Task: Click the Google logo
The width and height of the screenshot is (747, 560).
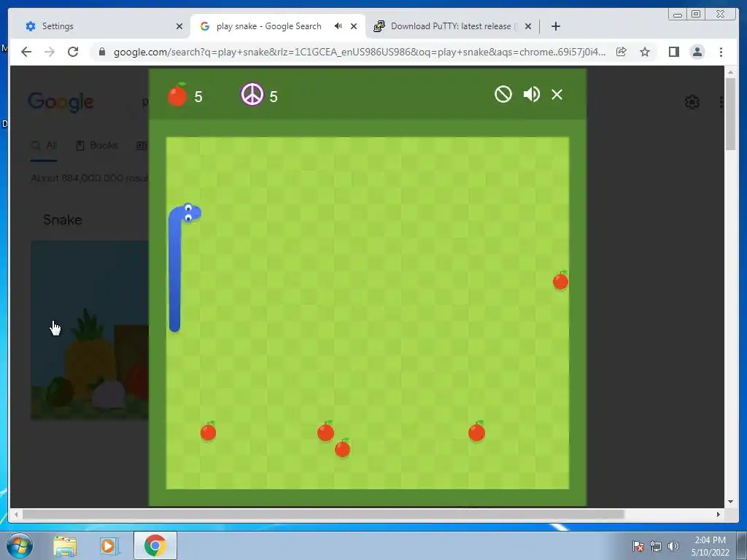Action: 61,102
